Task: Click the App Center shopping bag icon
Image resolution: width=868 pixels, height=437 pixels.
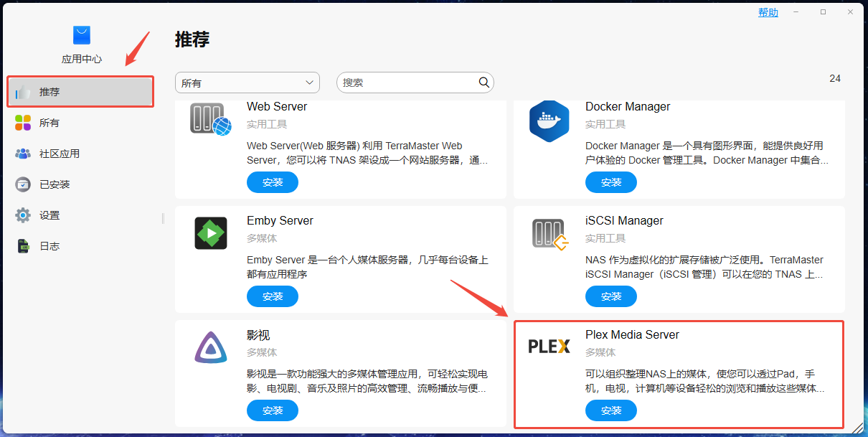Action: (x=82, y=35)
